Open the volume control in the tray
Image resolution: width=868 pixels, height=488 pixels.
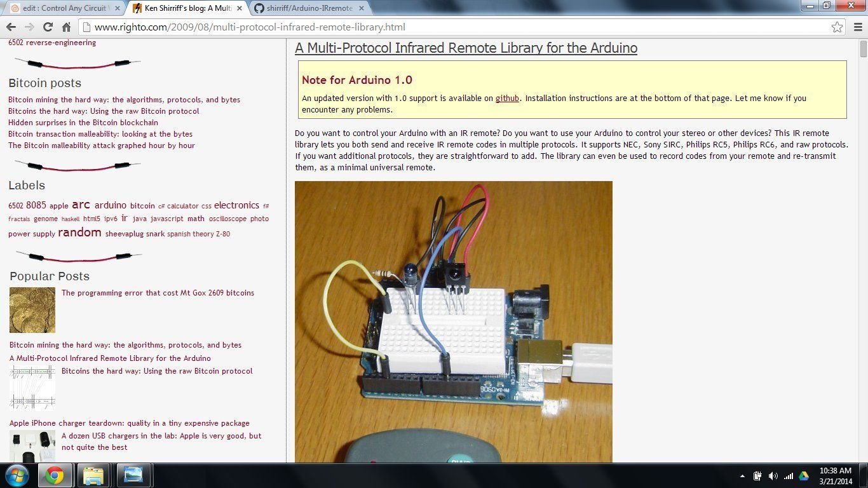click(773, 475)
